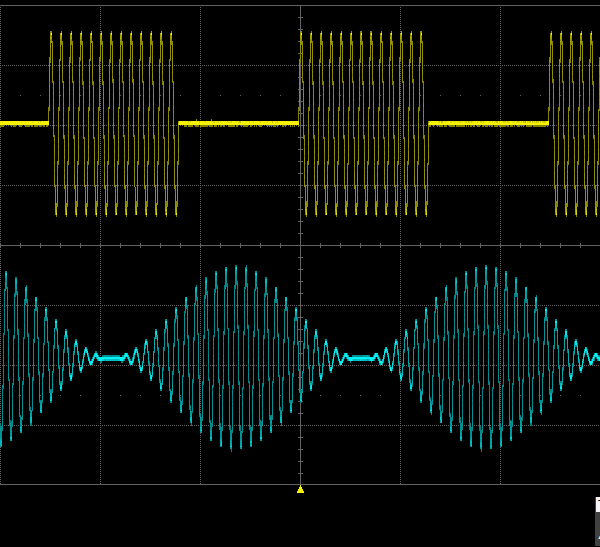Select the peak of the middle cyan envelope

(x=237, y=268)
